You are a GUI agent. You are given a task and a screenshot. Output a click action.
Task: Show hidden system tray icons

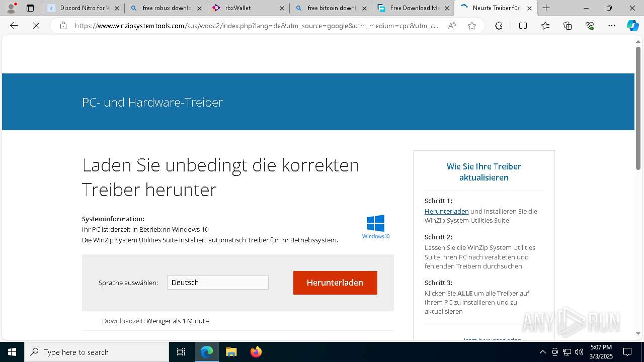click(542, 352)
